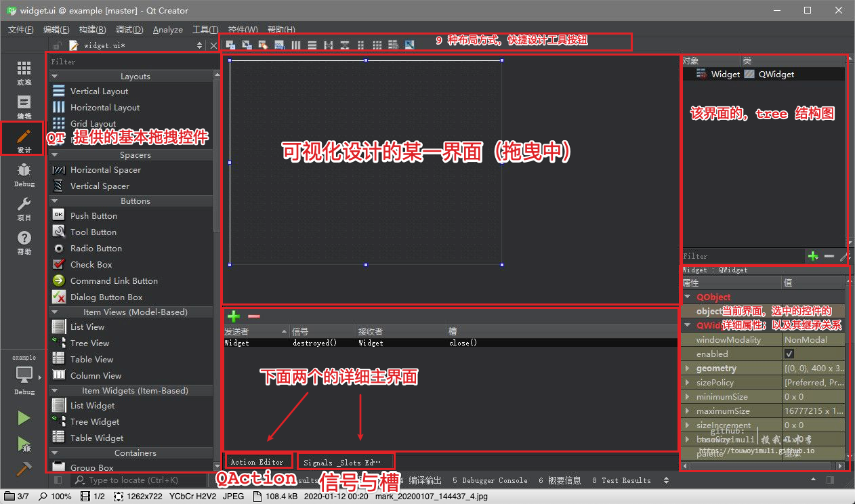Toggle the left sidebar from the status bar
Image resolution: width=855 pixels, height=504 pixels.
58,480
